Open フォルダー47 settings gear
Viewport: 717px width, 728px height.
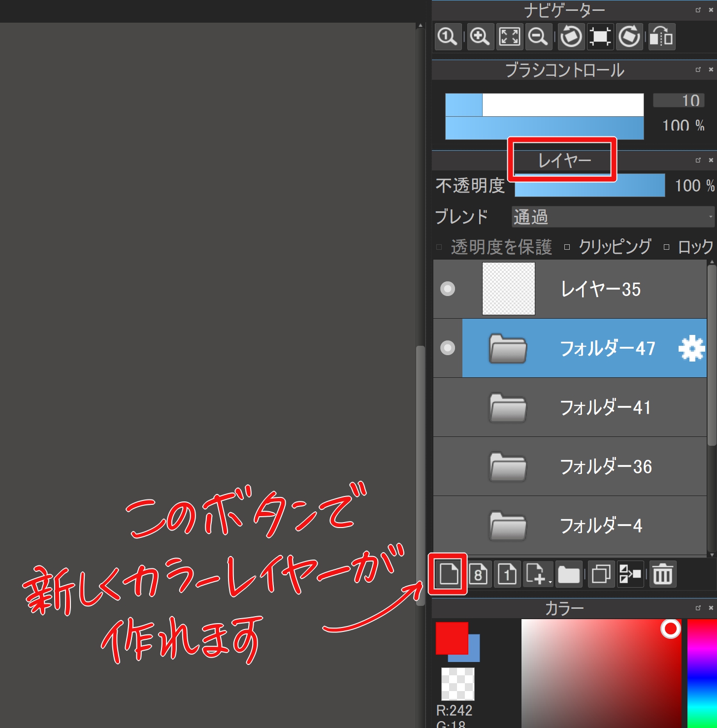click(x=691, y=348)
